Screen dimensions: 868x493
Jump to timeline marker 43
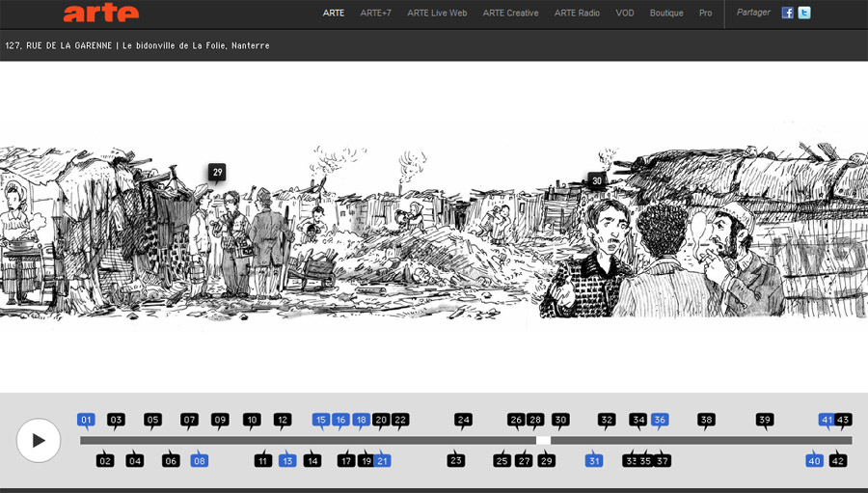click(843, 420)
